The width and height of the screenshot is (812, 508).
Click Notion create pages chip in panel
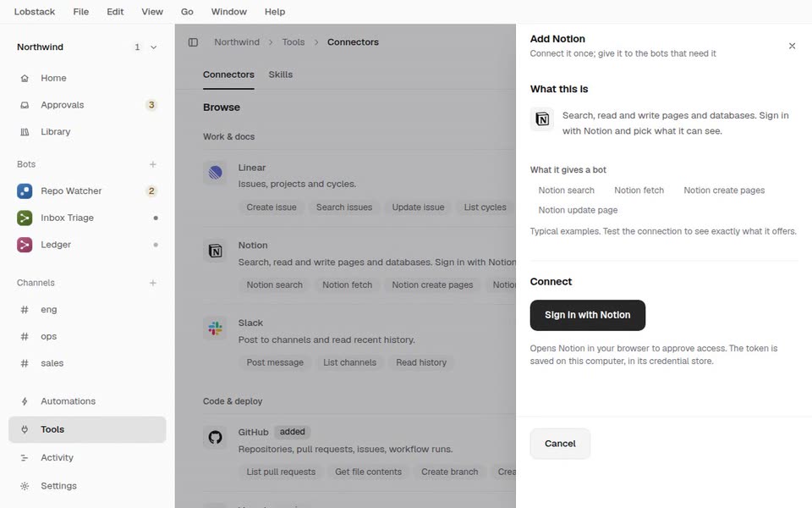(724, 190)
